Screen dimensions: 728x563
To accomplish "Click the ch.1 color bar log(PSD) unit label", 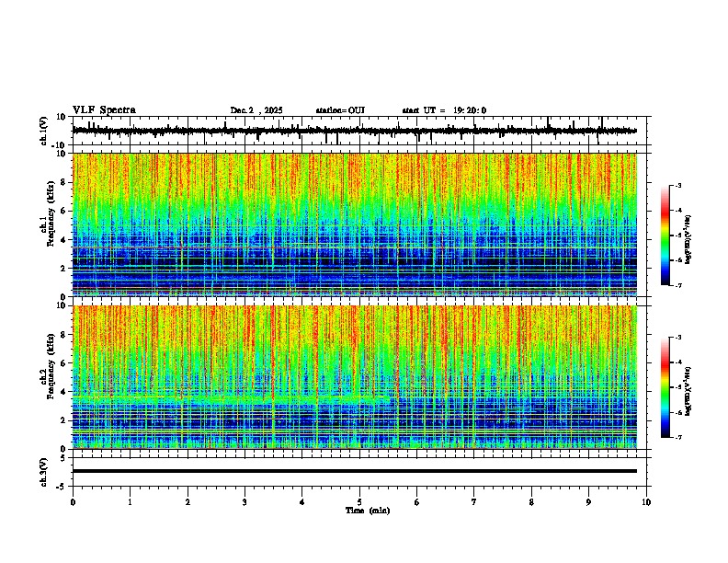I will click(x=688, y=240).
